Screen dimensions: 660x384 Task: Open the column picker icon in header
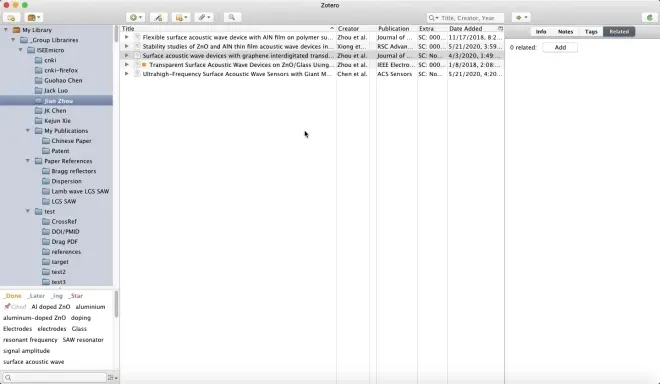(500, 29)
